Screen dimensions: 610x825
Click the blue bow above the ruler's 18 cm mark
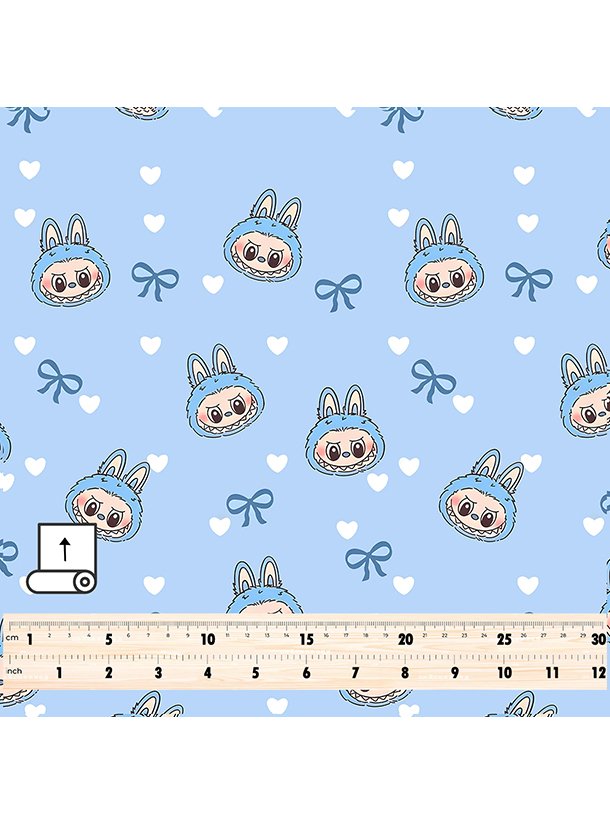click(368, 559)
